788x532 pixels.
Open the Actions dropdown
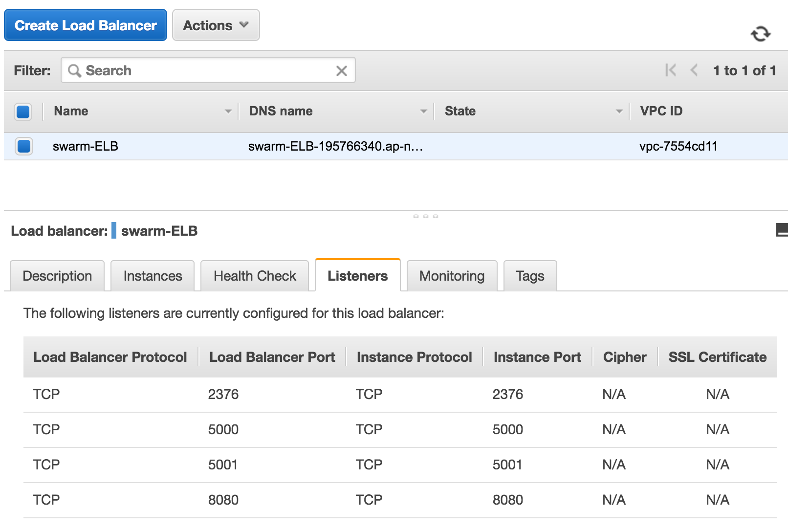tap(216, 25)
